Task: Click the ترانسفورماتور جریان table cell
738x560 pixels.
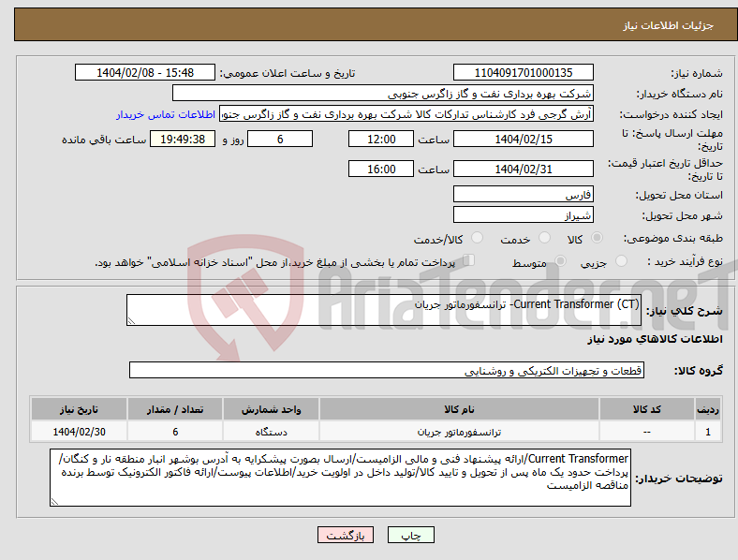Action: pyautogui.click(x=459, y=432)
